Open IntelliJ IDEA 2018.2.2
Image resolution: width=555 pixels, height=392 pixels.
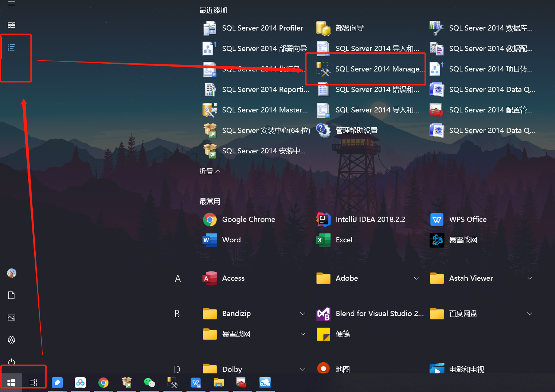pos(370,219)
